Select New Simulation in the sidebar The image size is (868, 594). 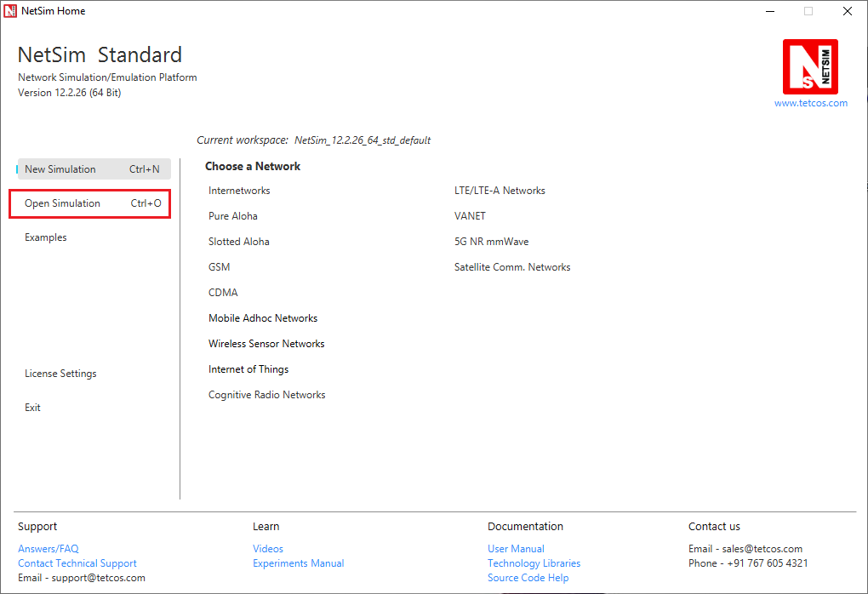pos(94,168)
